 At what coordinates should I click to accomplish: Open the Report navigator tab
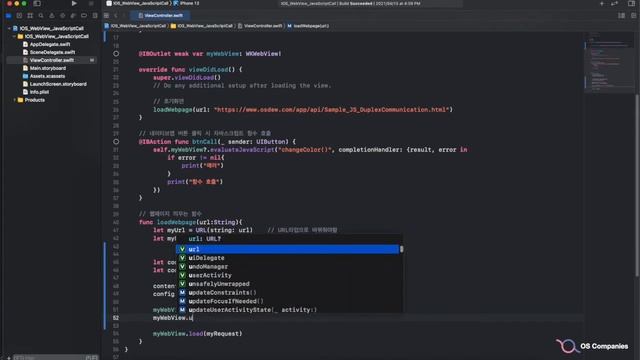tap(95, 16)
